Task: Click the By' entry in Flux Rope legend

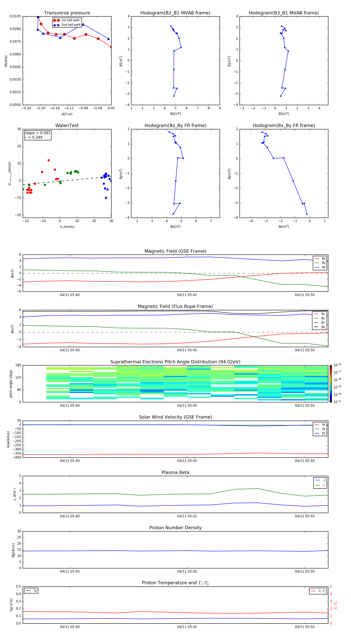Action: click(x=320, y=318)
